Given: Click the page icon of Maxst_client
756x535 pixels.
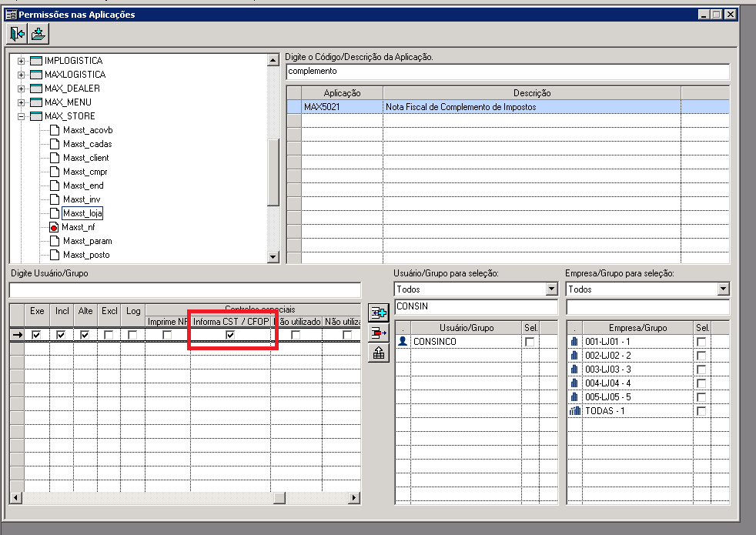Looking at the screenshot, I should pos(55,158).
